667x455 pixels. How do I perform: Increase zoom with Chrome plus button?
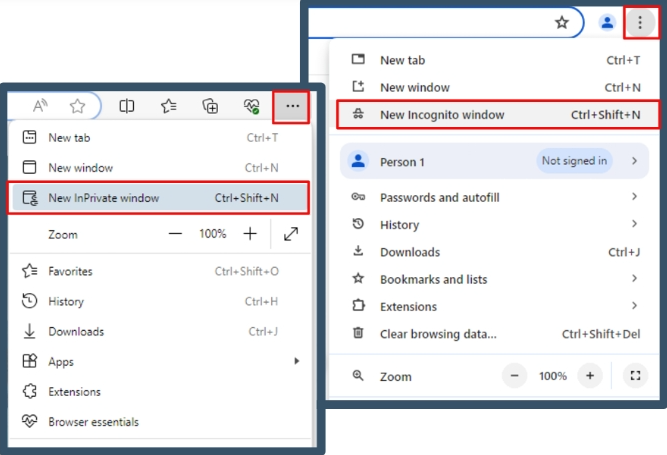coord(590,376)
